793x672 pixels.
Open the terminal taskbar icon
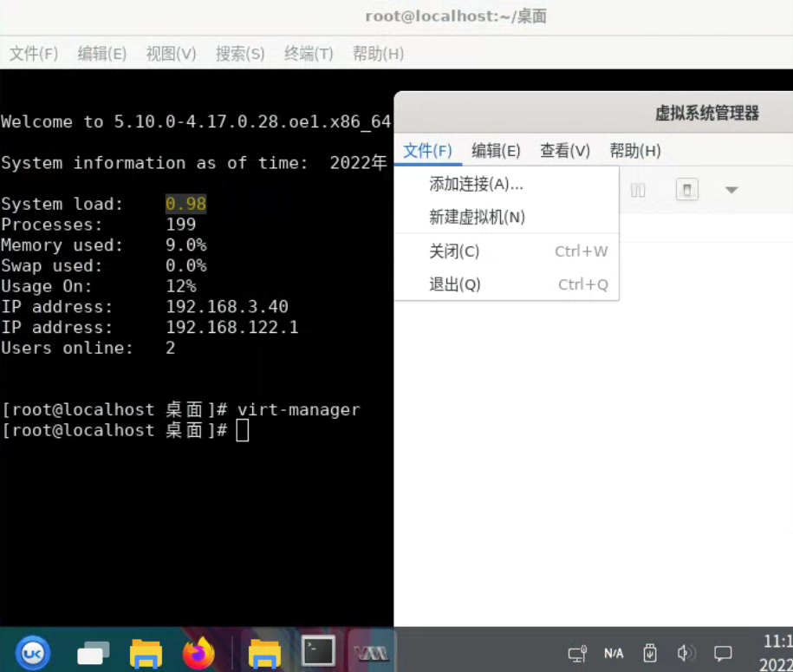(x=317, y=652)
